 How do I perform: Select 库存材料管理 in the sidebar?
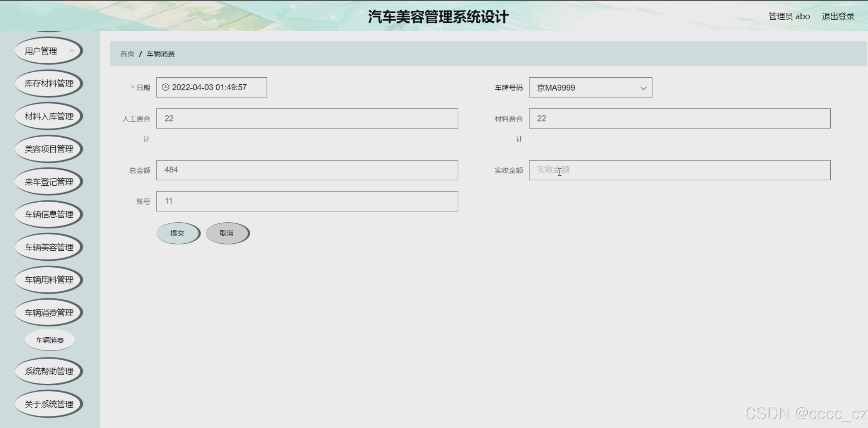48,83
